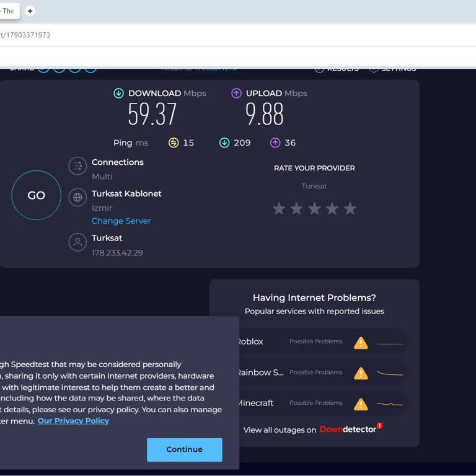Rate provider with fifth star
476x476 pixels.
point(350,209)
